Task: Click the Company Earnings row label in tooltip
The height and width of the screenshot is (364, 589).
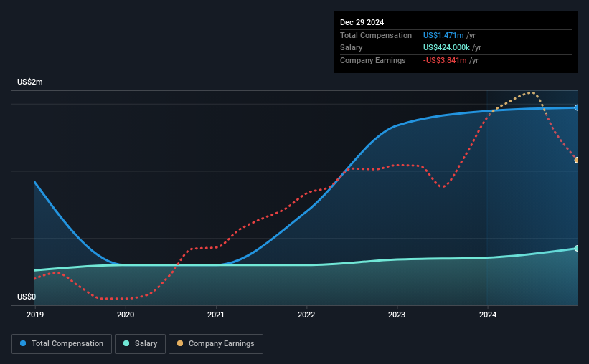Action: point(372,60)
